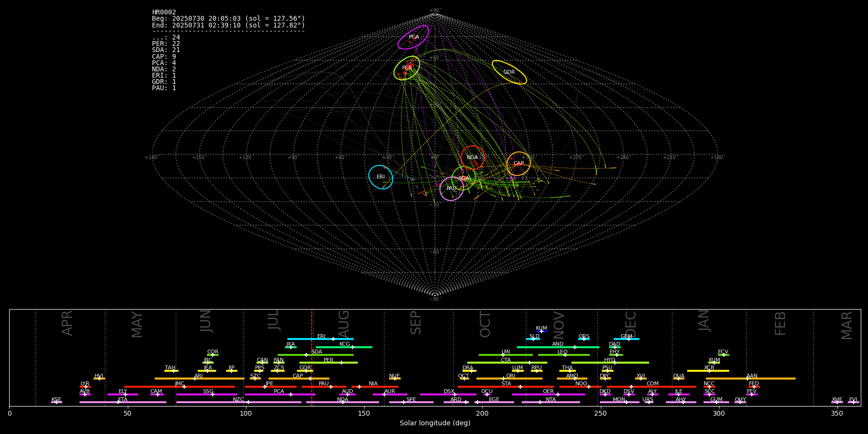Click the COM shower bar in timeline
868x434 pixels.
coord(651,387)
